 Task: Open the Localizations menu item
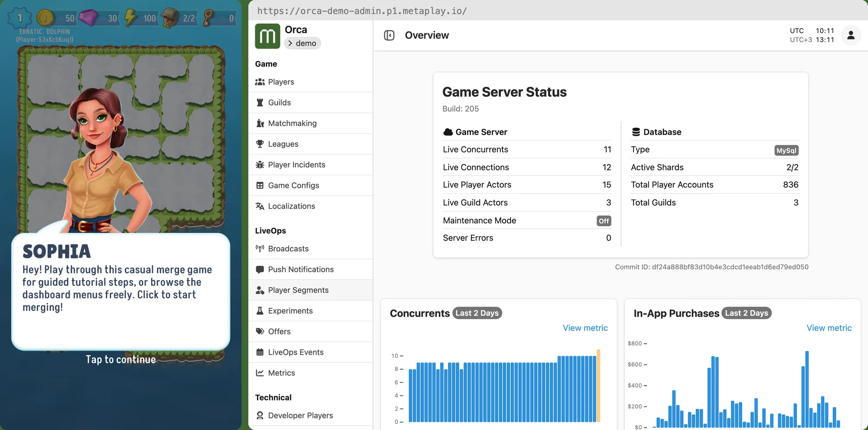coord(310,206)
